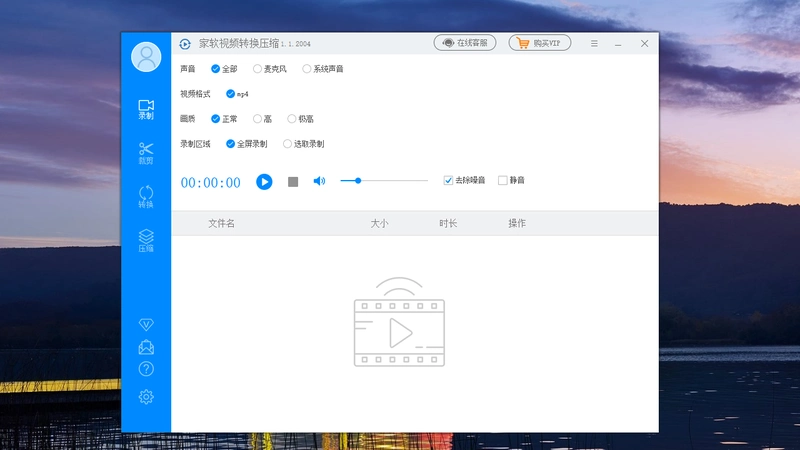This screenshot has height=450, width=800.
Task: Click the VIP diamond icon in sidebar
Action: (x=146, y=324)
